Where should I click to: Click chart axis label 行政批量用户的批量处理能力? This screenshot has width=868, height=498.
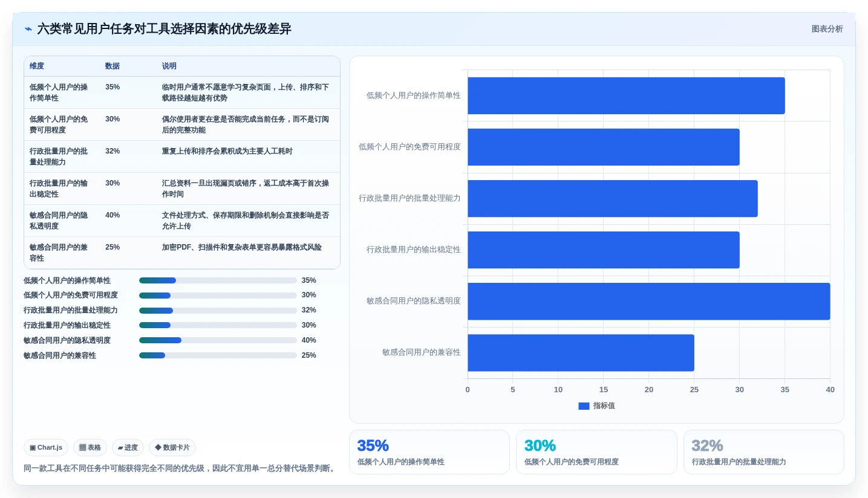tap(410, 198)
